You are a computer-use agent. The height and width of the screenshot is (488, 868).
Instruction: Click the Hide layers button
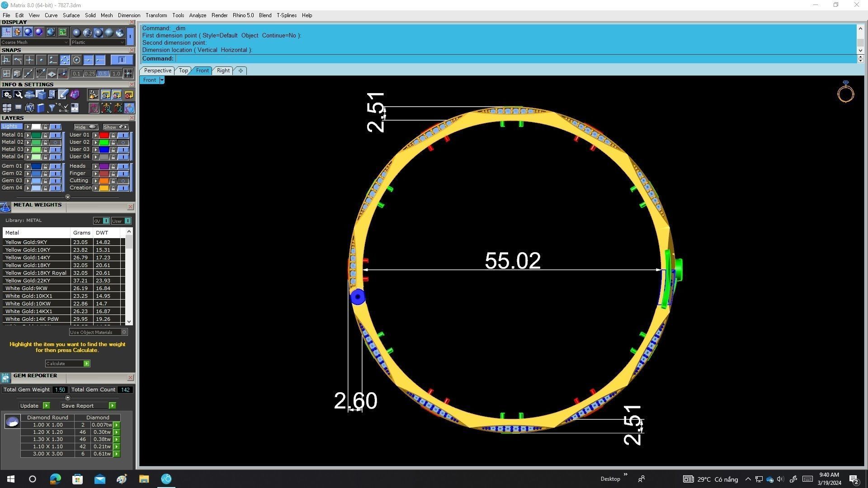86,127
